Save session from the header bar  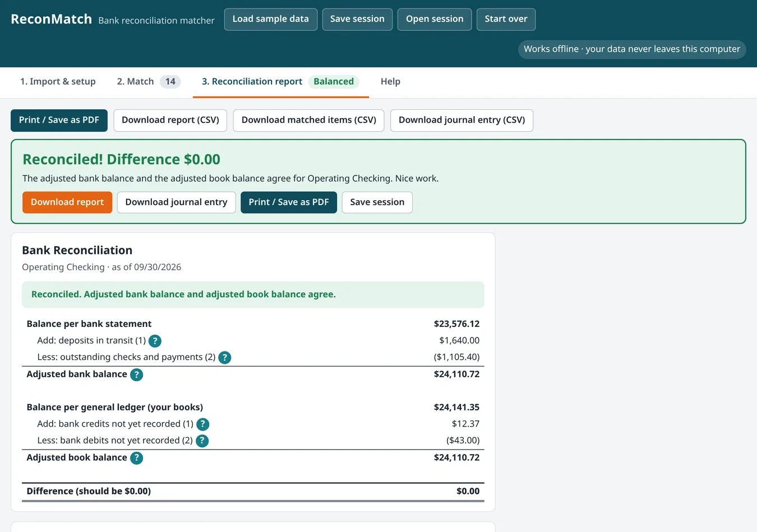357,19
